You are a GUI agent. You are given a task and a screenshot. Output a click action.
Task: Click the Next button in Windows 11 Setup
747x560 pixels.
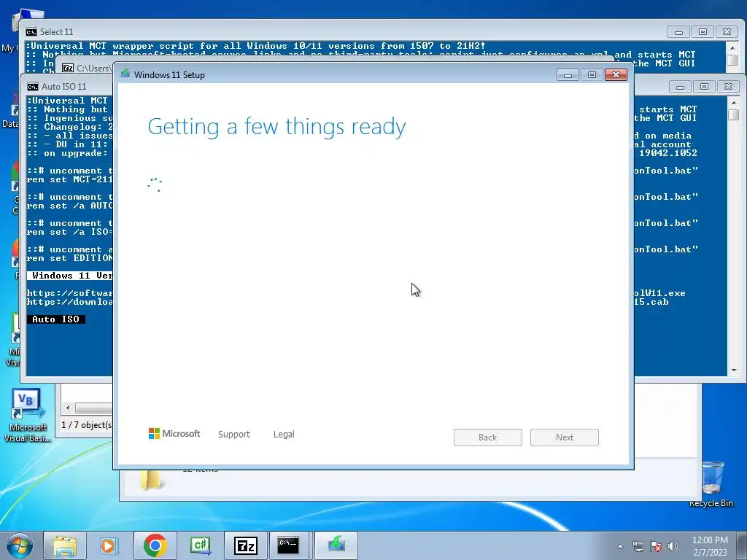pos(565,437)
